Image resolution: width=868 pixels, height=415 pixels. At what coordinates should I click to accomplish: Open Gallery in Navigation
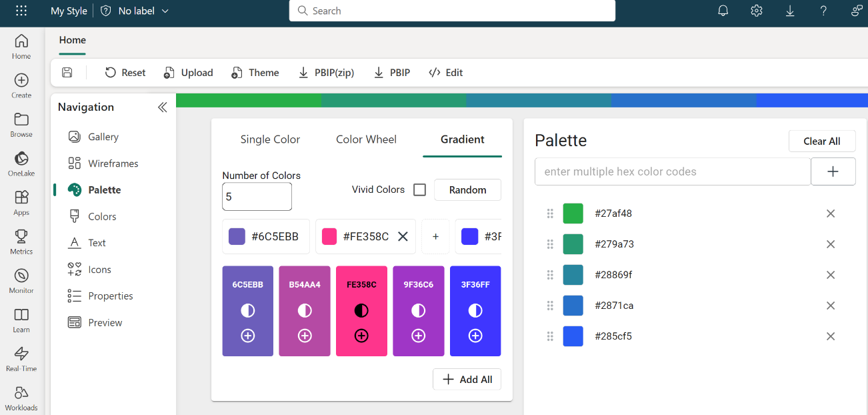pos(94,137)
